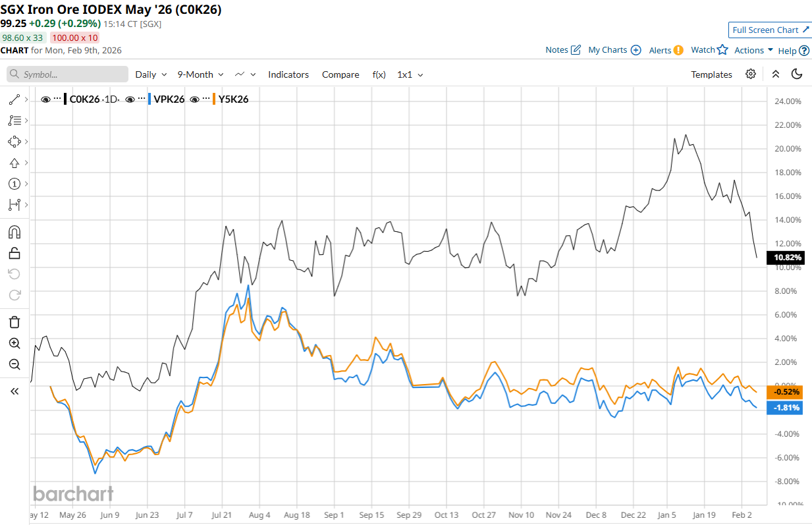Open the Compare menu
This screenshot has width=812, height=525.
340,74
